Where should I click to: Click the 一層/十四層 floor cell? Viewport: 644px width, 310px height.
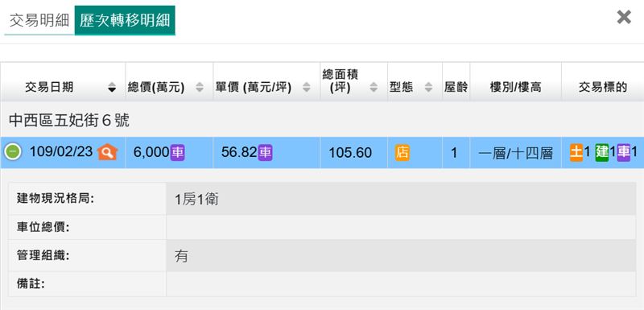point(515,154)
